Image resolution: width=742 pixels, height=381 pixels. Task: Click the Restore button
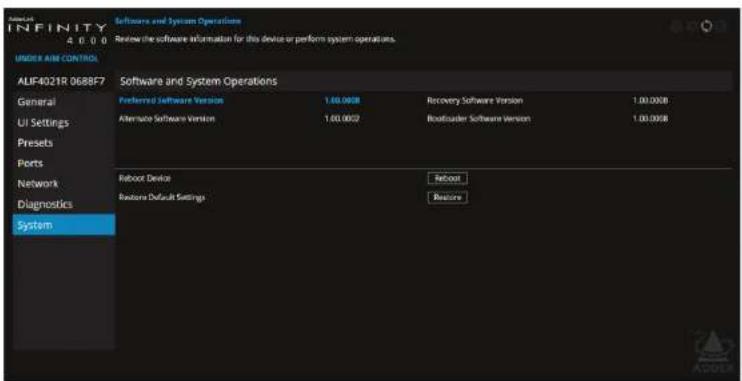447,197
